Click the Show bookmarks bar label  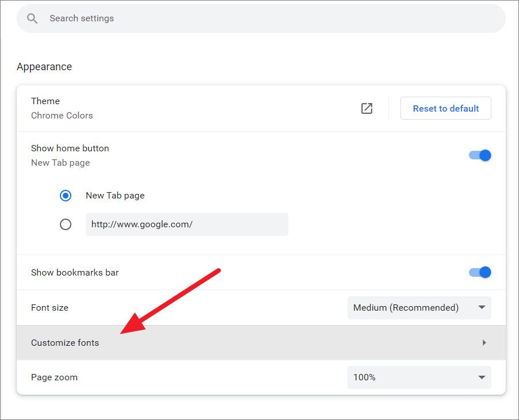pos(75,272)
